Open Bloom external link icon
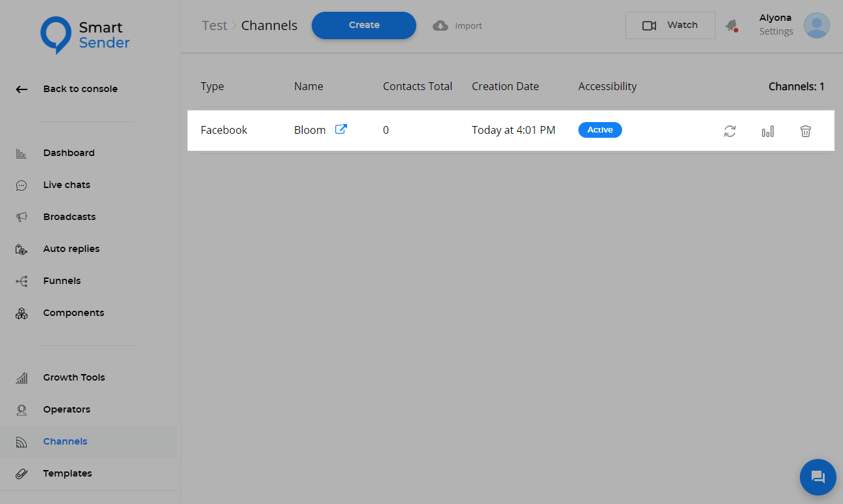 click(x=340, y=129)
